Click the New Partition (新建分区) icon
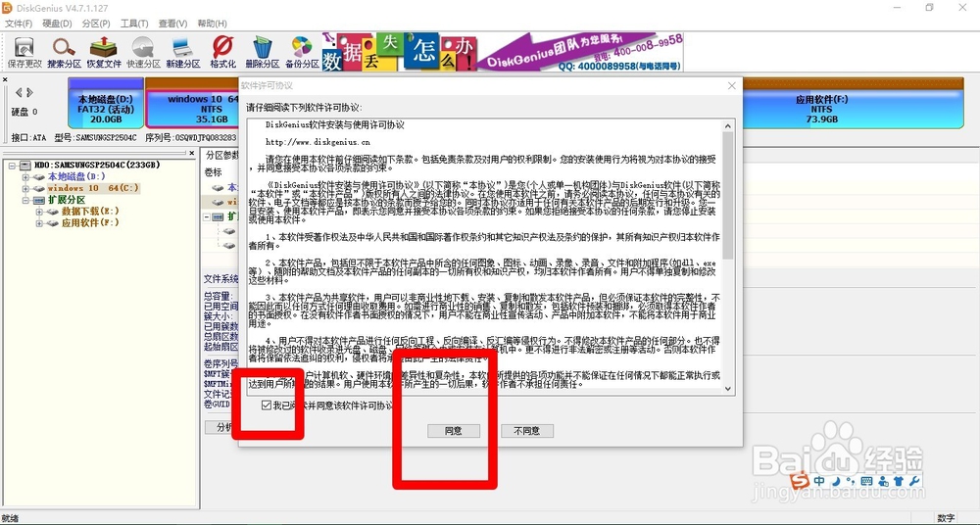 point(183,52)
